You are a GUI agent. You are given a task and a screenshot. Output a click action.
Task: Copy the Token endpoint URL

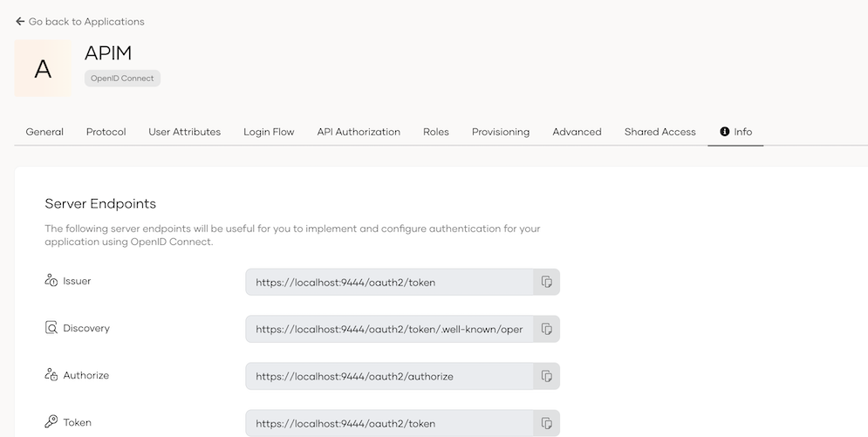click(546, 423)
